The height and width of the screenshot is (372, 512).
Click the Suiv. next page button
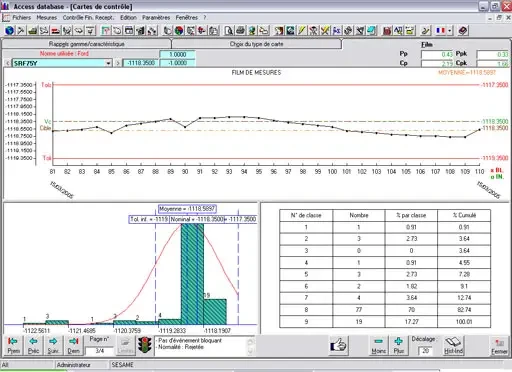click(53, 346)
